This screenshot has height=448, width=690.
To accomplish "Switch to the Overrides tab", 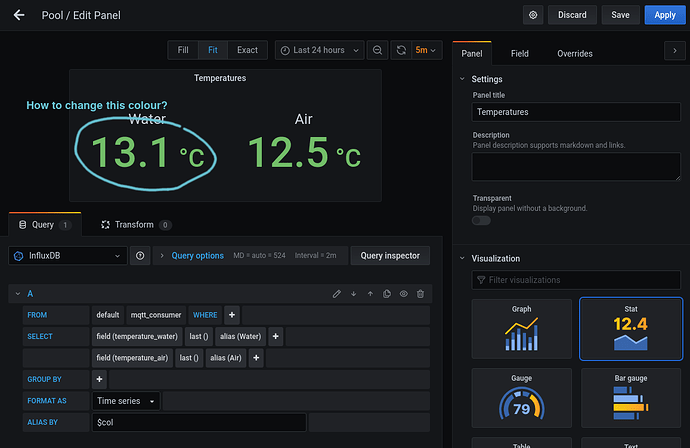I will point(574,53).
